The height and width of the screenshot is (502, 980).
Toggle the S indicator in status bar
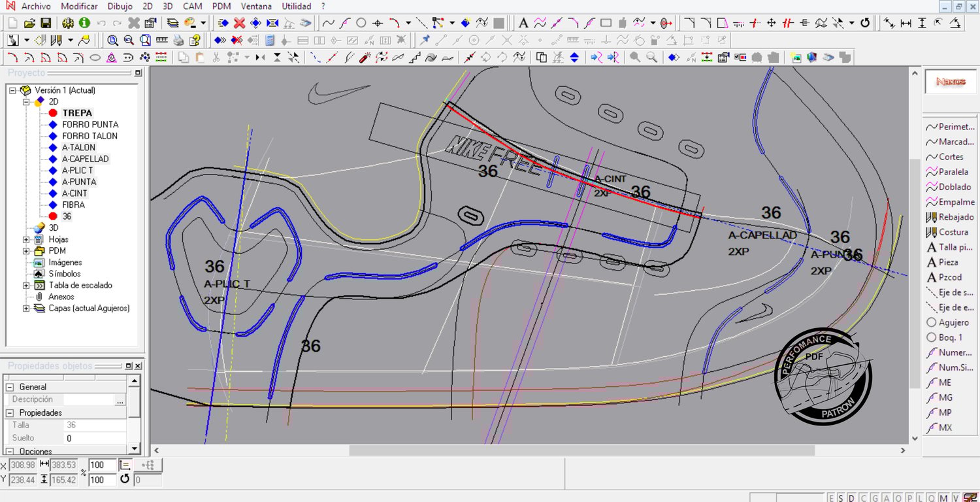(x=840, y=498)
